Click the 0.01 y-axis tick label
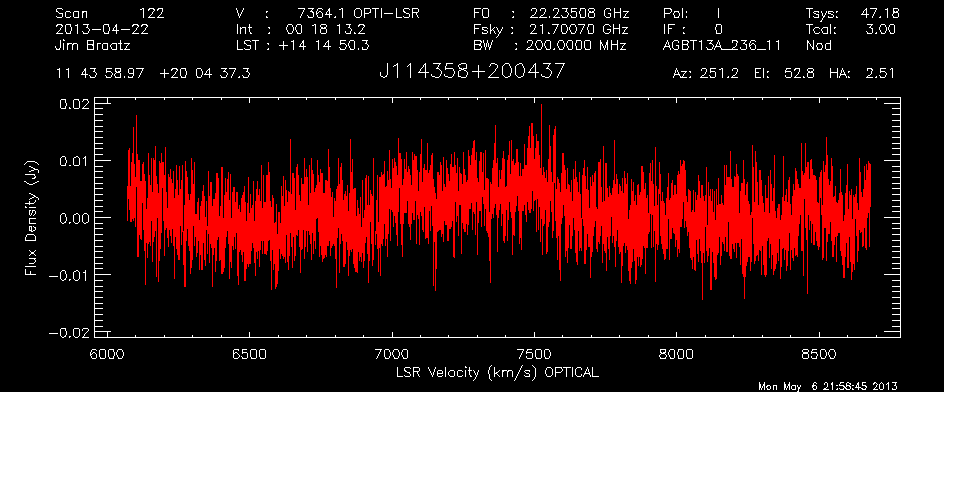962x490 pixels. click(74, 161)
